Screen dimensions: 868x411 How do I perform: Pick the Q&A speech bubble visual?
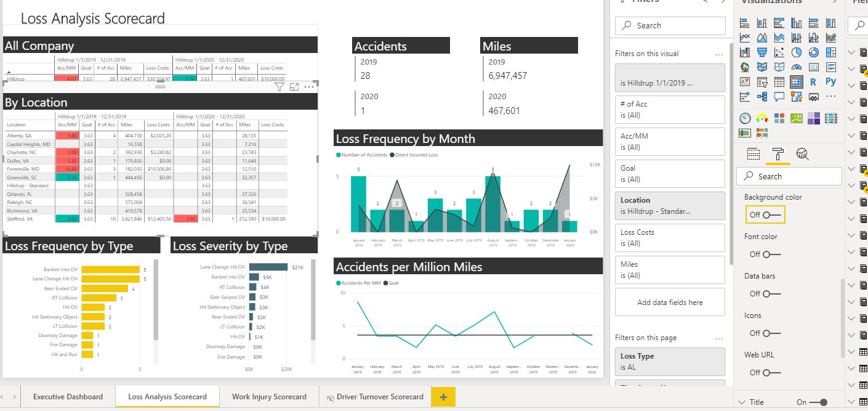[779, 97]
